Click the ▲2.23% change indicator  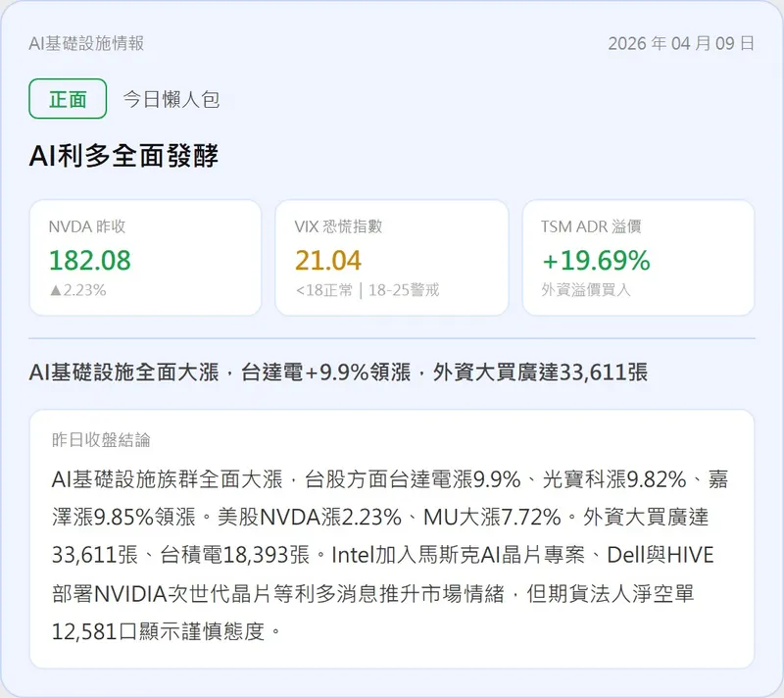point(78,290)
